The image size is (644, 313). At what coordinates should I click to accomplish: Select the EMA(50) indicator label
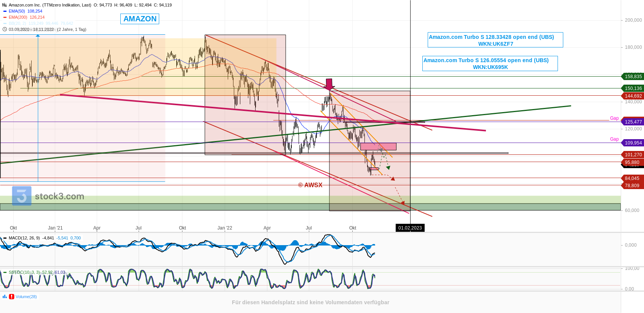click(x=17, y=11)
